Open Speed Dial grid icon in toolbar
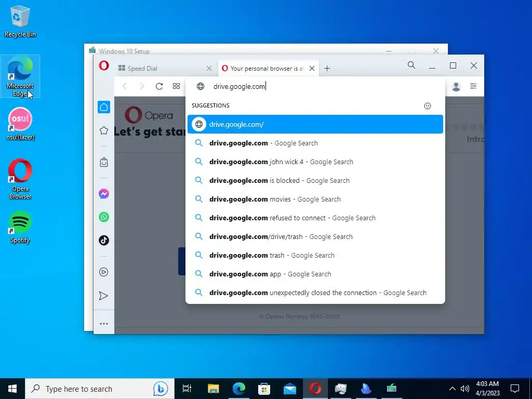532x399 pixels. [x=176, y=86]
